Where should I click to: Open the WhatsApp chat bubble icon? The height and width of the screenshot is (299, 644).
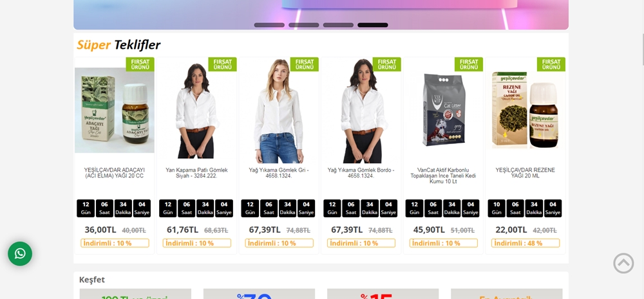click(20, 253)
